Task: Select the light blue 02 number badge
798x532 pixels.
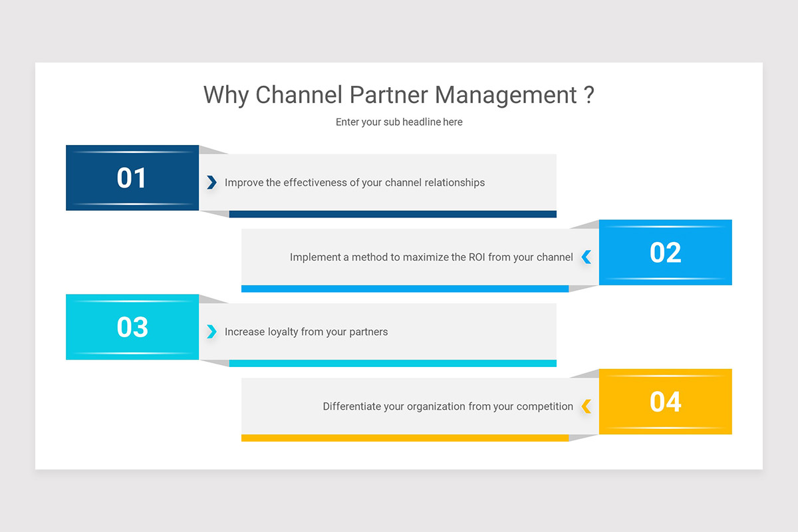Action: tap(665, 253)
